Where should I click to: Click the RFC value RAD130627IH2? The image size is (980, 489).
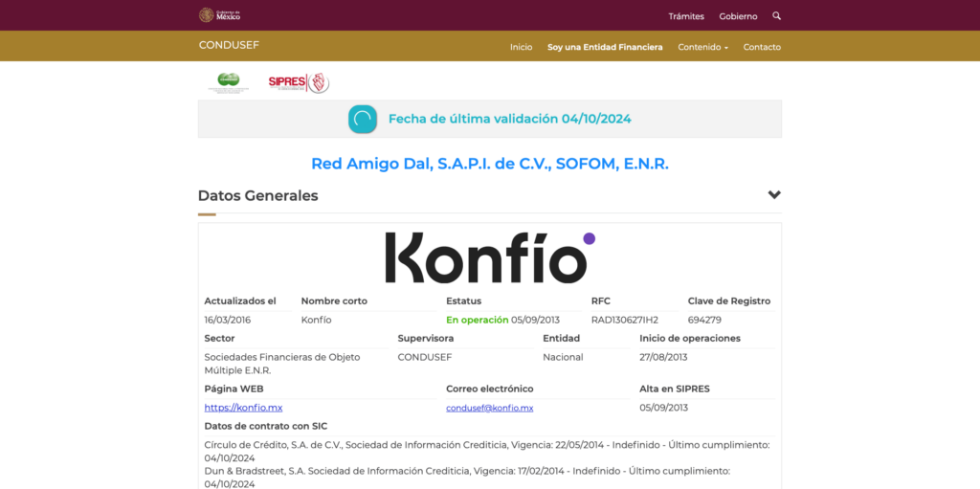pos(624,321)
